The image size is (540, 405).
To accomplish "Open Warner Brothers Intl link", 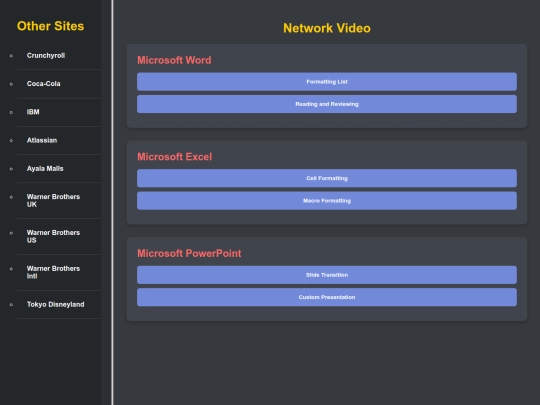I will (x=53, y=272).
